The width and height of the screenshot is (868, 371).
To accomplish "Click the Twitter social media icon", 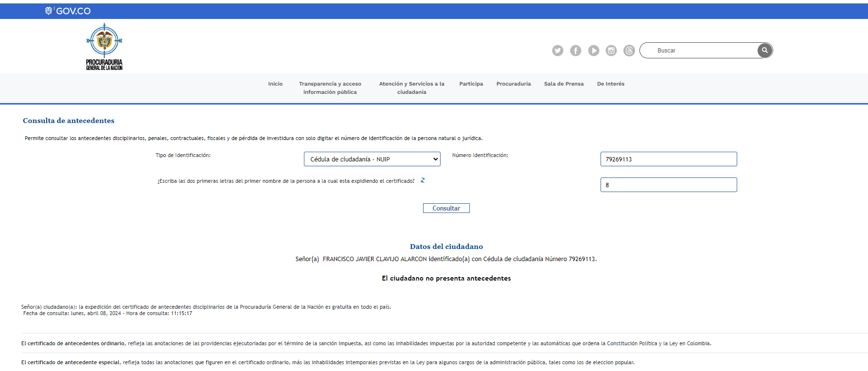I will point(557,51).
